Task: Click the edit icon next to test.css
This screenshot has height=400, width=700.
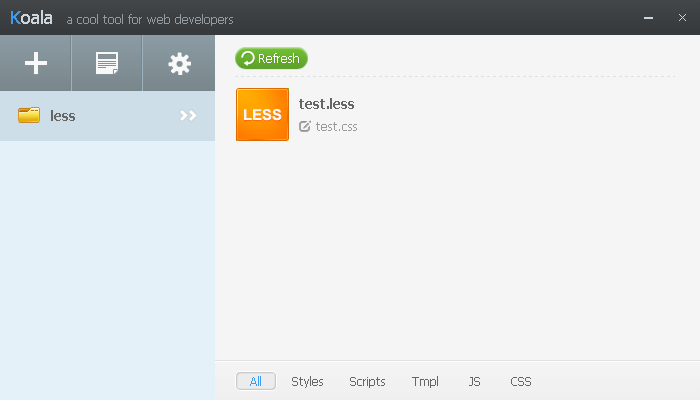Action: coord(305,127)
